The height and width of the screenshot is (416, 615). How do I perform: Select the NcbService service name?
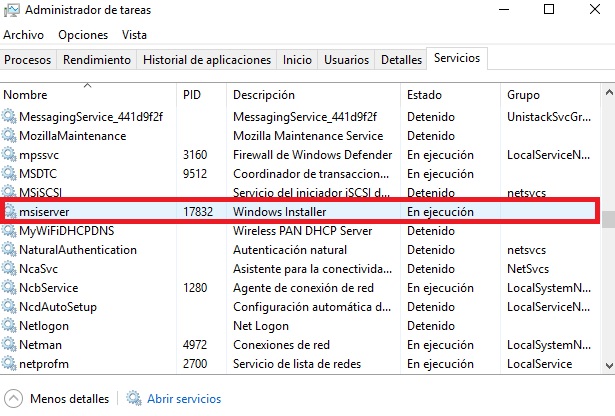pos(49,287)
